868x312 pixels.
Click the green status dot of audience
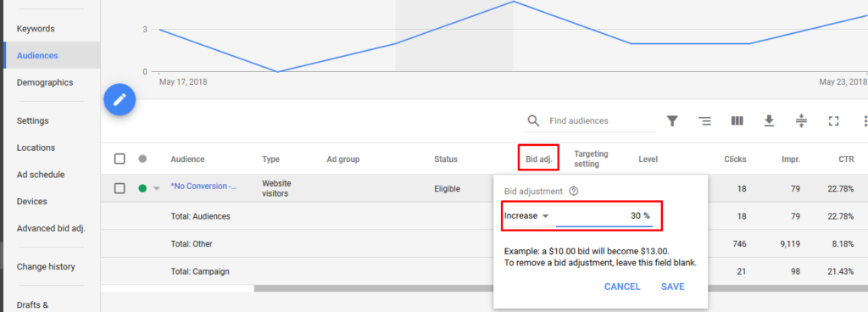[x=142, y=188]
